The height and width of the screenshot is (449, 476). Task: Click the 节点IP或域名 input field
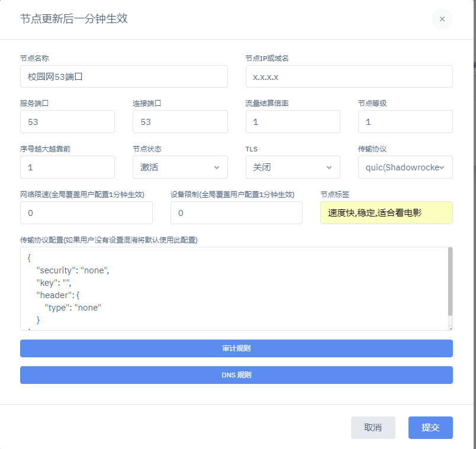coord(349,76)
